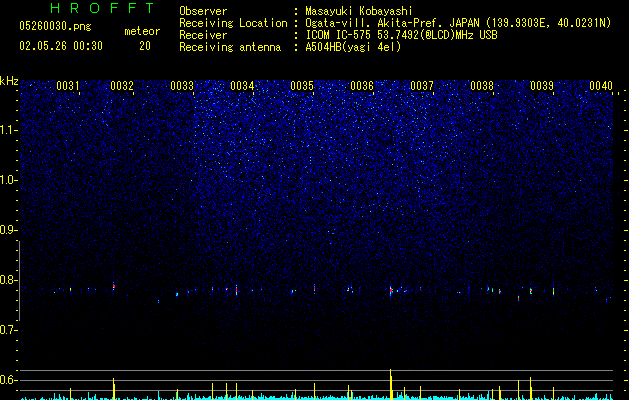This screenshot has height=400, width=629.
Task: Click the 0035 time marker
Action: click(302, 86)
